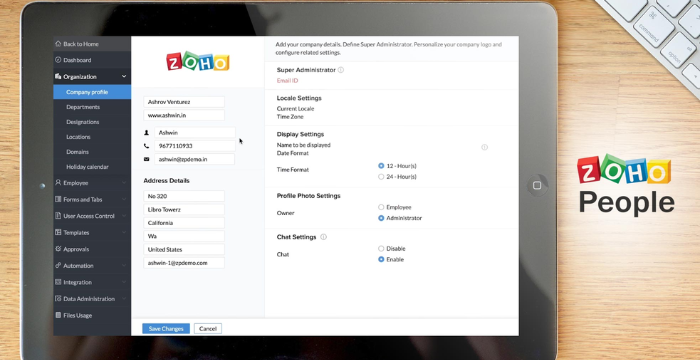This screenshot has height=360, width=700.
Task: Click city field California
Action: [x=184, y=223]
